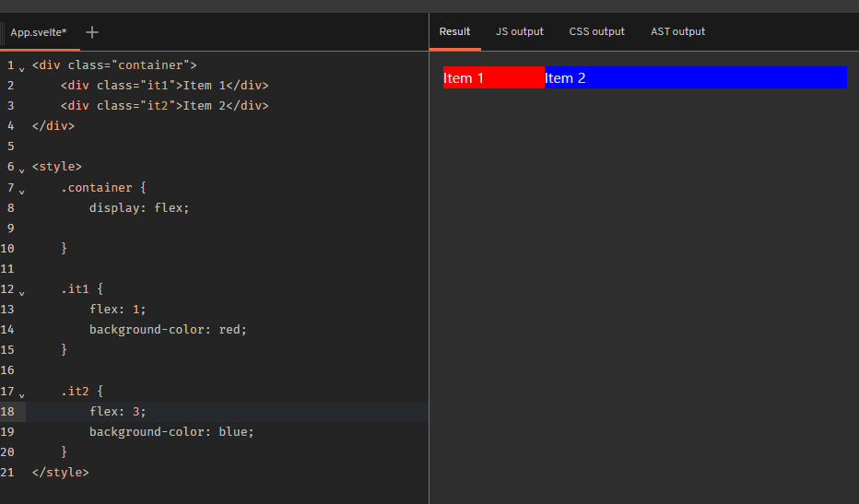Place cursor on 'flex: 3;' line
This screenshot has height=504, width=859.
tap(118, 412)
